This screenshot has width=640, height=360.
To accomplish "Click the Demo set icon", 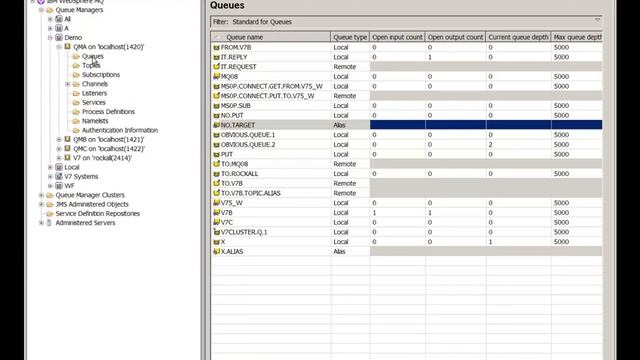I will tap(59, 38).
